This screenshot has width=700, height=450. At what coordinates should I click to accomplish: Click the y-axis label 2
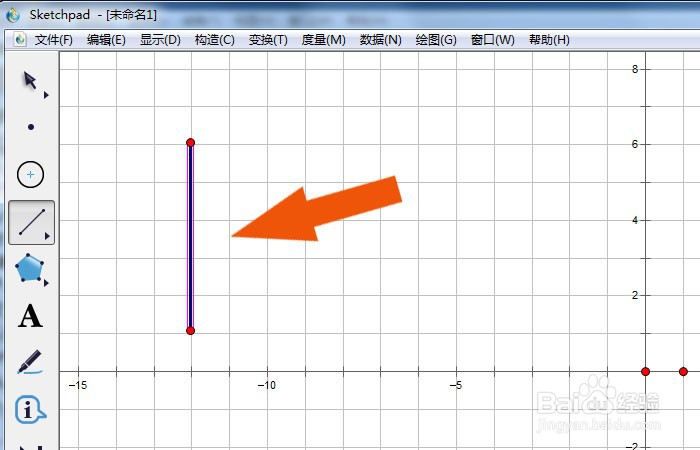(x=635, y=295)
